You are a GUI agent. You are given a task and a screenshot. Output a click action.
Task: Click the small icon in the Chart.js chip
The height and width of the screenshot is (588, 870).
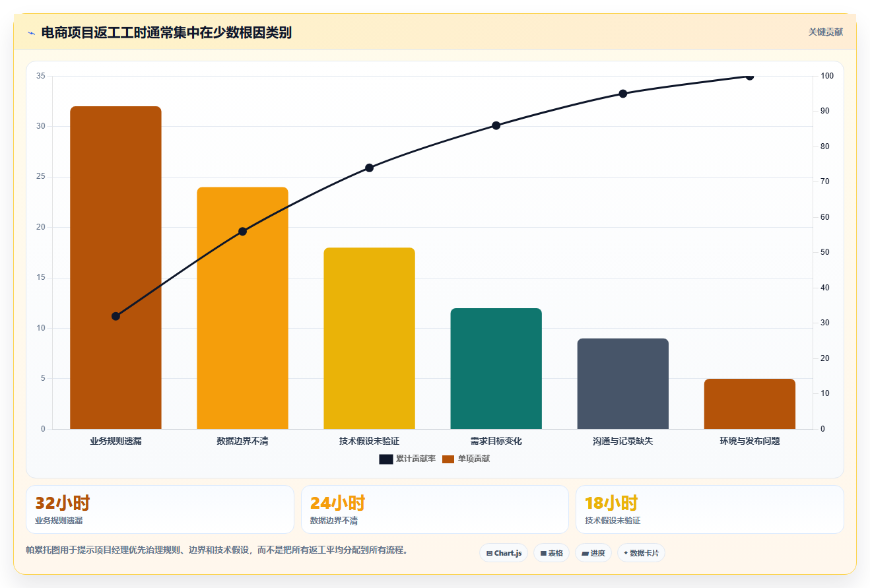pos(489,553)
